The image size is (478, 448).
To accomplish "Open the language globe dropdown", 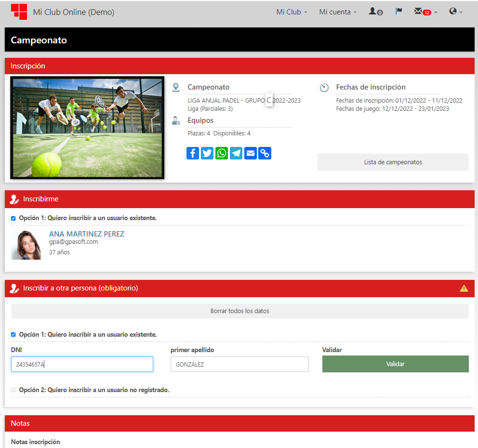I will click(x=455, y=12).
